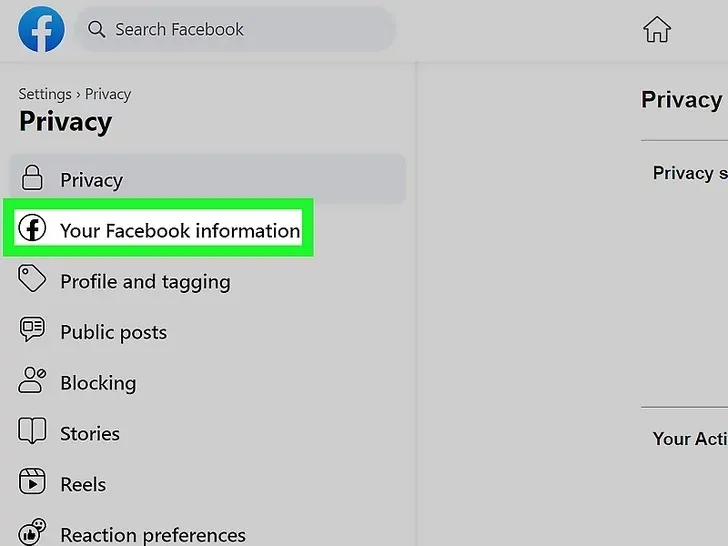
Task: Click the magnifier icon in search bar
Action: click(x=96, y=29)
